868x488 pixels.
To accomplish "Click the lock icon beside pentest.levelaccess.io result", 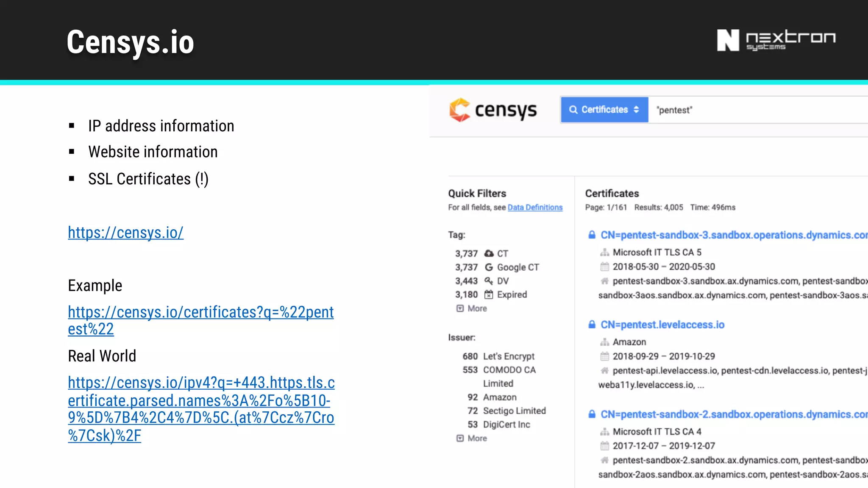I will click(x=592, y=324).
